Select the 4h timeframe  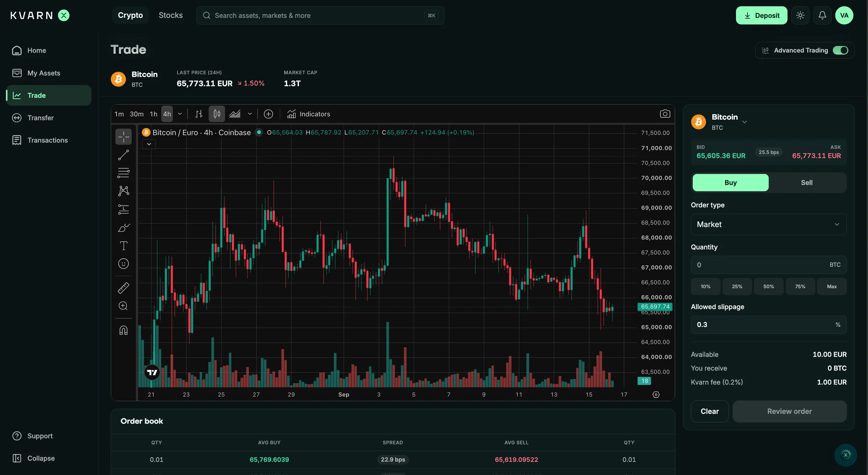pyautogui.click(x=167, y=114)
